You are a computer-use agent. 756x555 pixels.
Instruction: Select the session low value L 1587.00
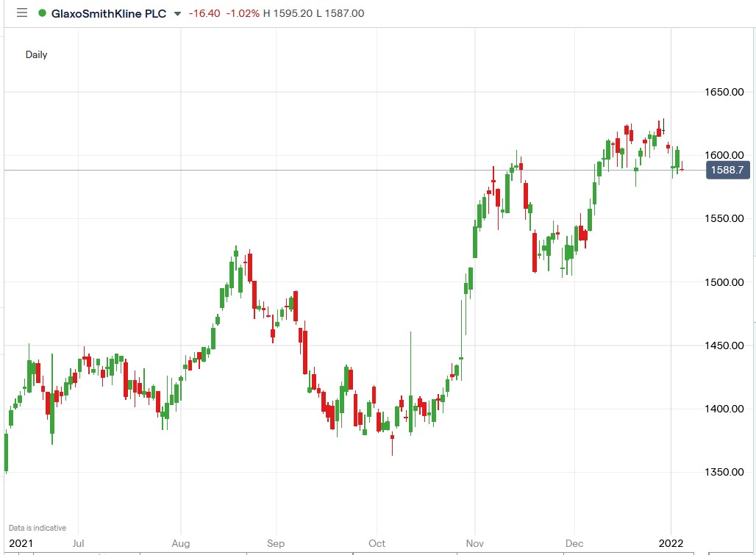[341, 13]
